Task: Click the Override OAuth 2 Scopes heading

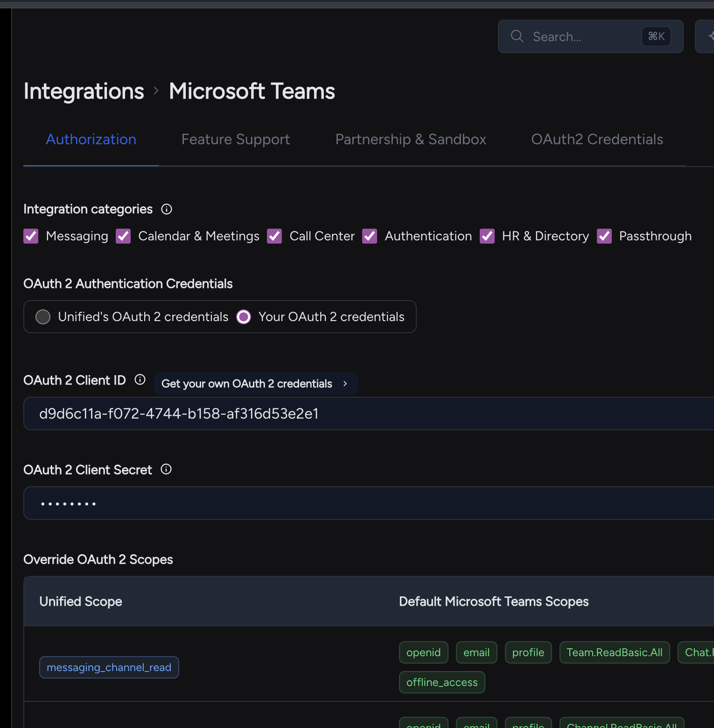Action: click(98, 560)
